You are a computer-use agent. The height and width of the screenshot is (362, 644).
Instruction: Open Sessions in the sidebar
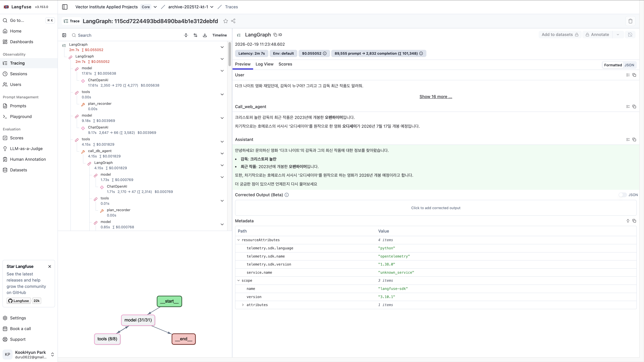pyautogui.click(x=29, y=74)
